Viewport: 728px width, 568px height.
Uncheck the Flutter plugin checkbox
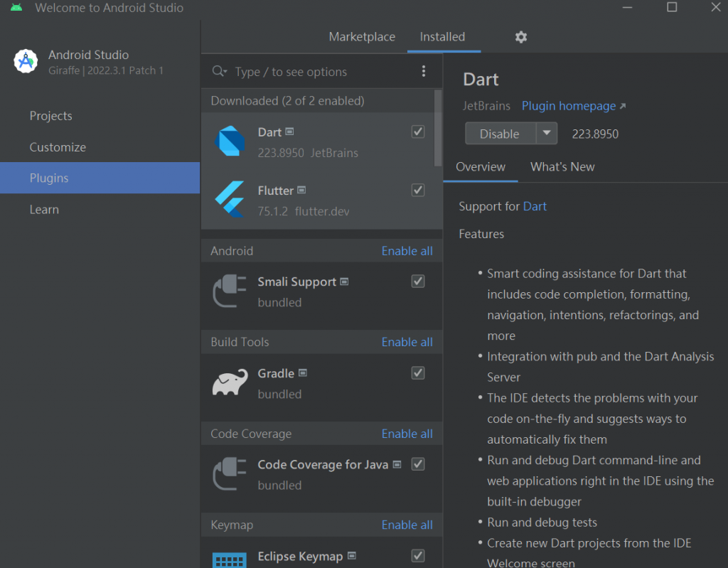[418, 190]
